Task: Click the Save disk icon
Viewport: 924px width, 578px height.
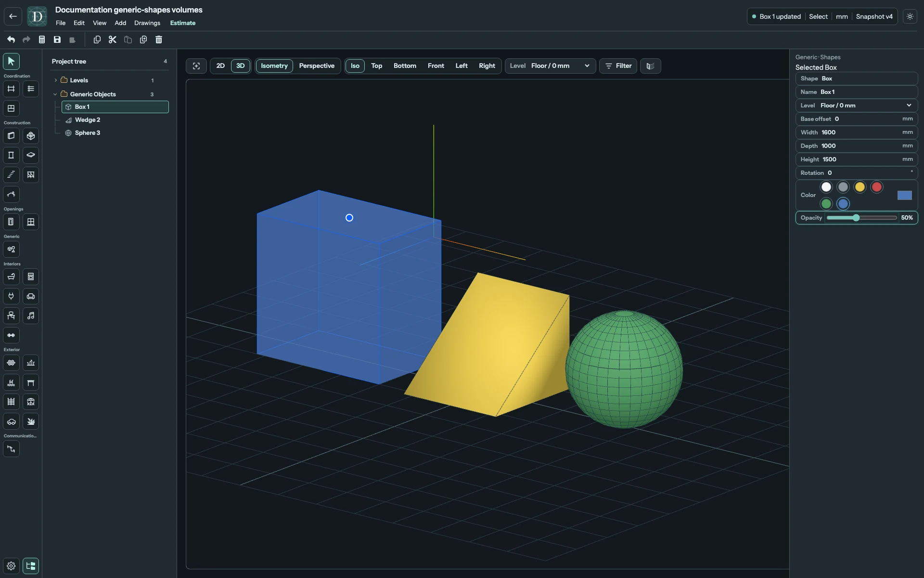Action: [x=57, y=39]
